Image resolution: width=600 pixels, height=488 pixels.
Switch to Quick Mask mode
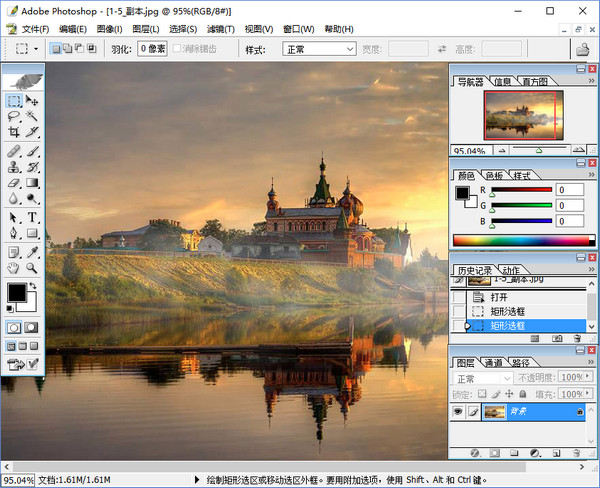(31, 327)
